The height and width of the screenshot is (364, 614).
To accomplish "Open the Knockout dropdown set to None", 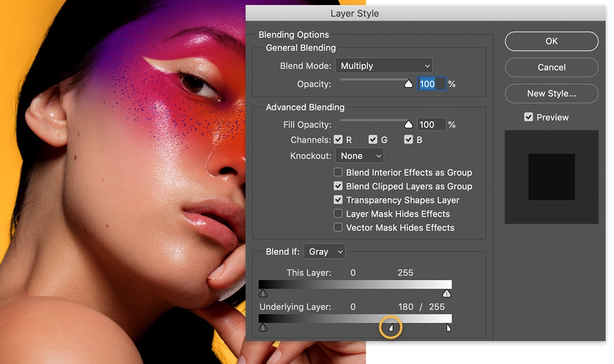I will coord(359,156).
